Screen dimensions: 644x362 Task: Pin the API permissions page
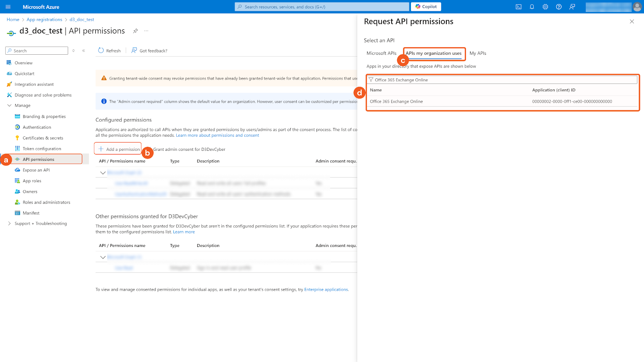coord(135,31)
